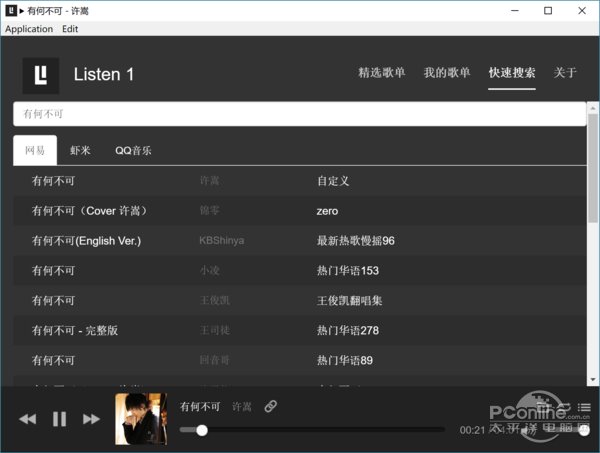Pause the current song
This screenshot has height=453, width=600.
click(x=59, y=419)
